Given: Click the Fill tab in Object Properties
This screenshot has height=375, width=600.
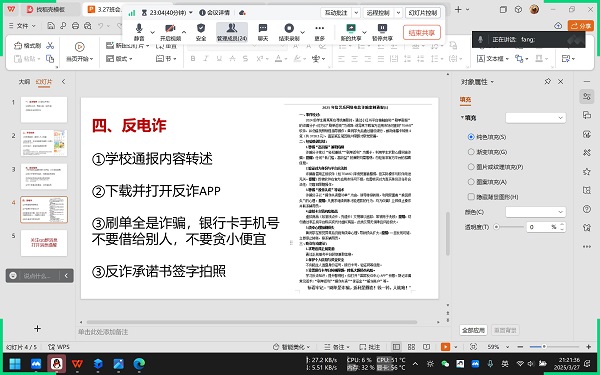Looking at the screenshot, I should click(465, 99).
